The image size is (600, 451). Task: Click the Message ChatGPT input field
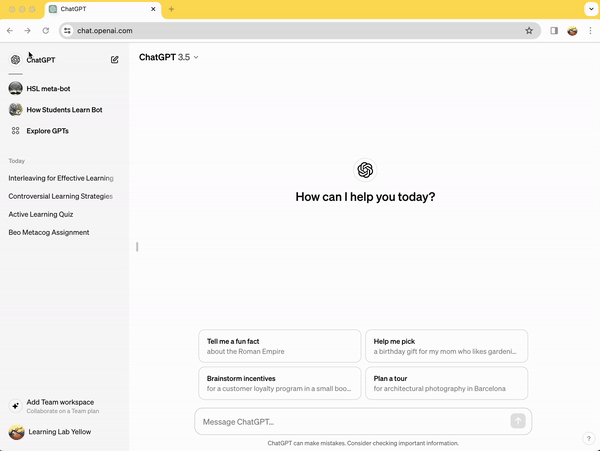pyautogui.click(x=350, y=421)
